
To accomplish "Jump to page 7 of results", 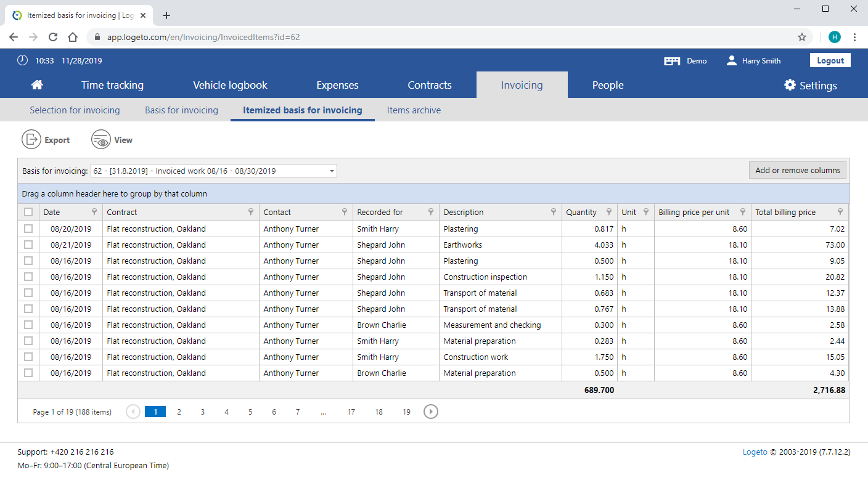I will pyautogui.click(x=297, y=412).
